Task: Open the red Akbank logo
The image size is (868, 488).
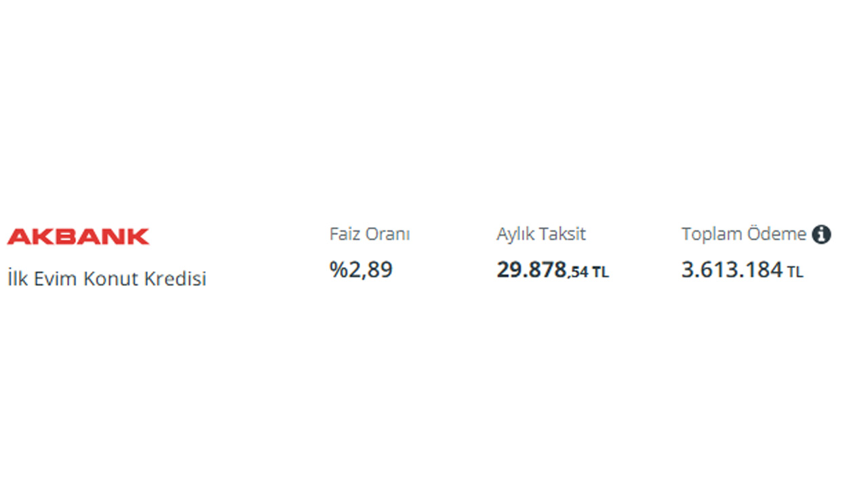Action: point(78,237)
